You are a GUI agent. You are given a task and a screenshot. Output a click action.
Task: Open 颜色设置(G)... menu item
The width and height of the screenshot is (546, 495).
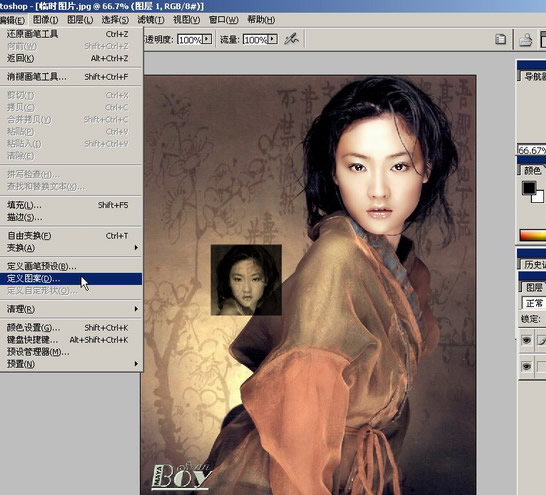point(71,328)
